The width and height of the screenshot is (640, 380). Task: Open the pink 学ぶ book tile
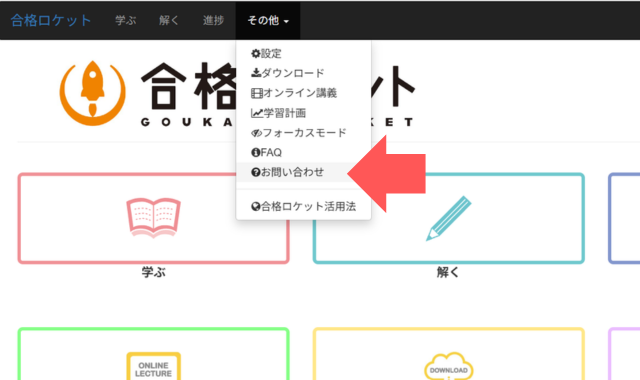point(153,218)
